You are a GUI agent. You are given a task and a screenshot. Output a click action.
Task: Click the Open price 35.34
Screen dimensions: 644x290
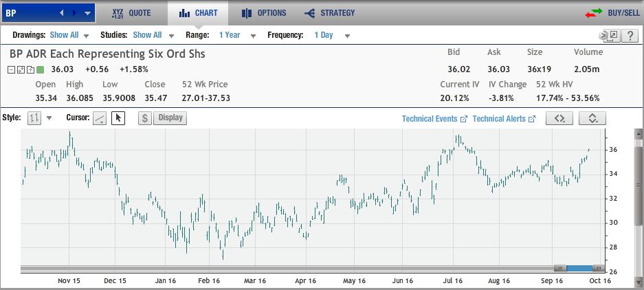(46, 98)
